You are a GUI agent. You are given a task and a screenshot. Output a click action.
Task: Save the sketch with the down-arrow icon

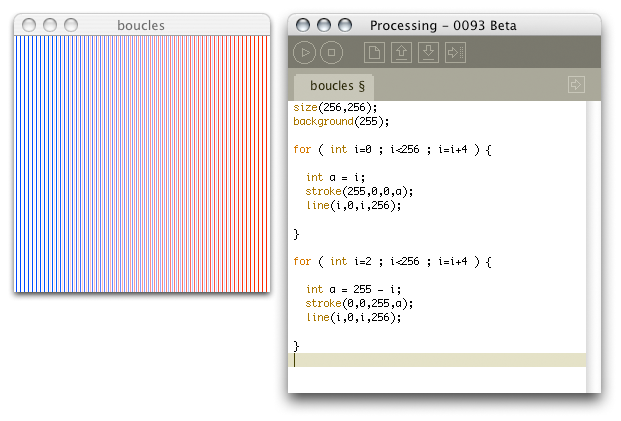tap(428, 52)
